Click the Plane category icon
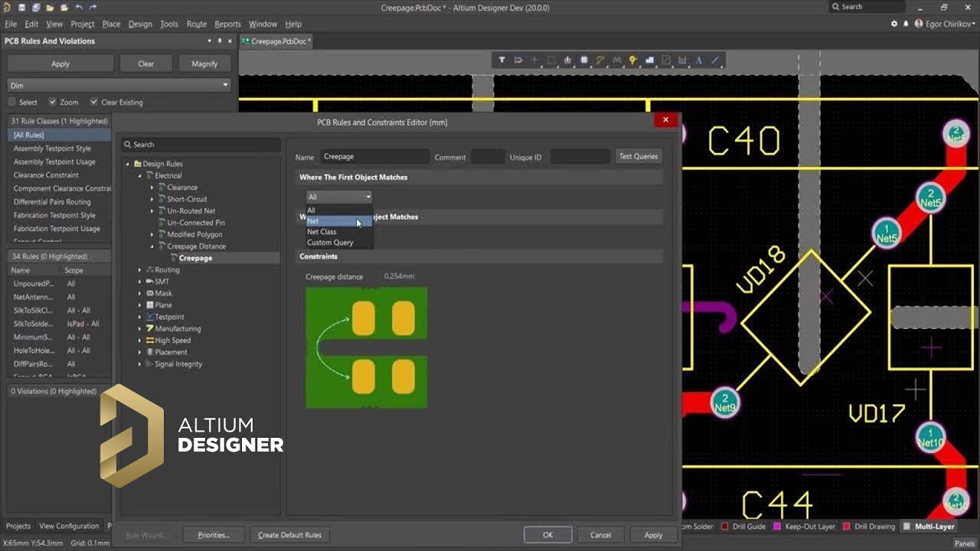Viewport: 980px width, 551px height. (x=150, y=305)
